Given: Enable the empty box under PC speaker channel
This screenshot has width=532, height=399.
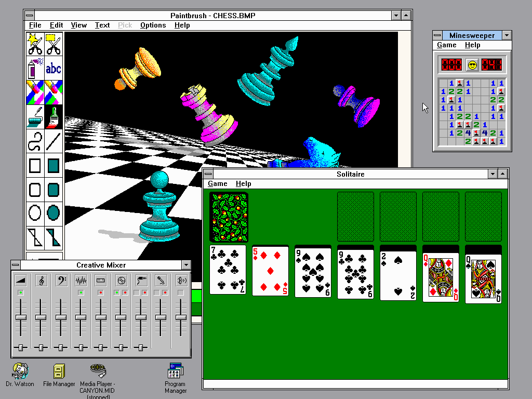Looking at the screenshot, I should [x=181, y=292].
